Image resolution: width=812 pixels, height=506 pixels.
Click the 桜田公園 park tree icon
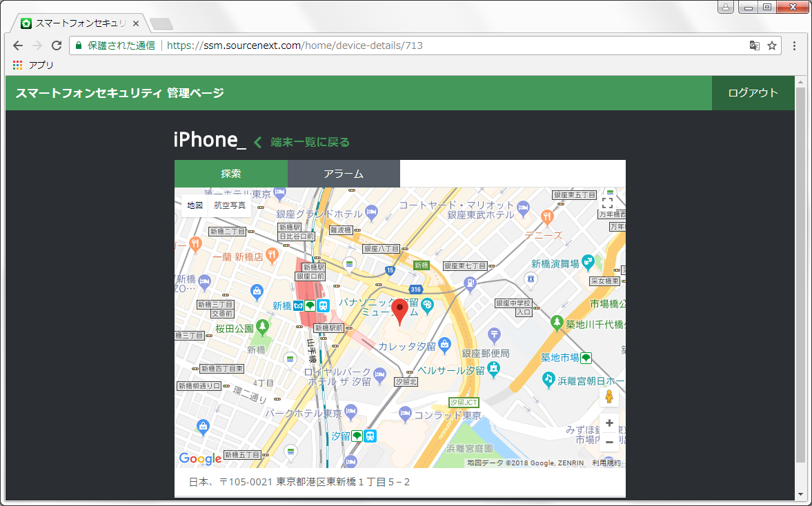coord(263,327)
